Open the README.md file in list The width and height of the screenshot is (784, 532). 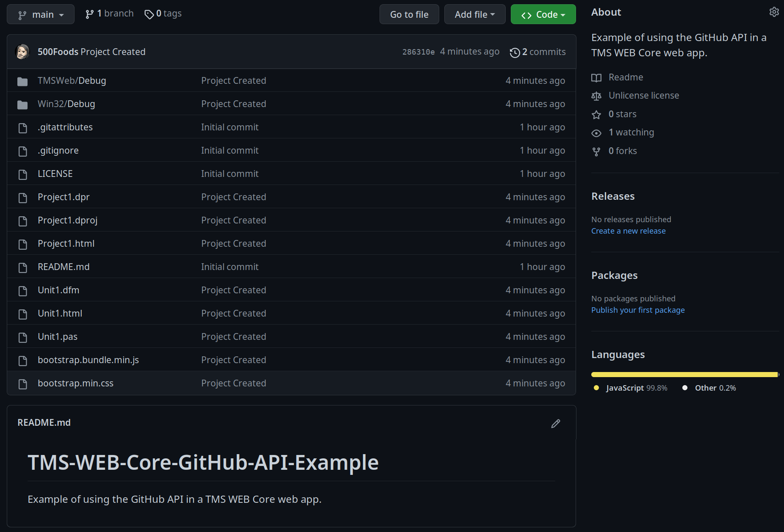tap(64, 267)
